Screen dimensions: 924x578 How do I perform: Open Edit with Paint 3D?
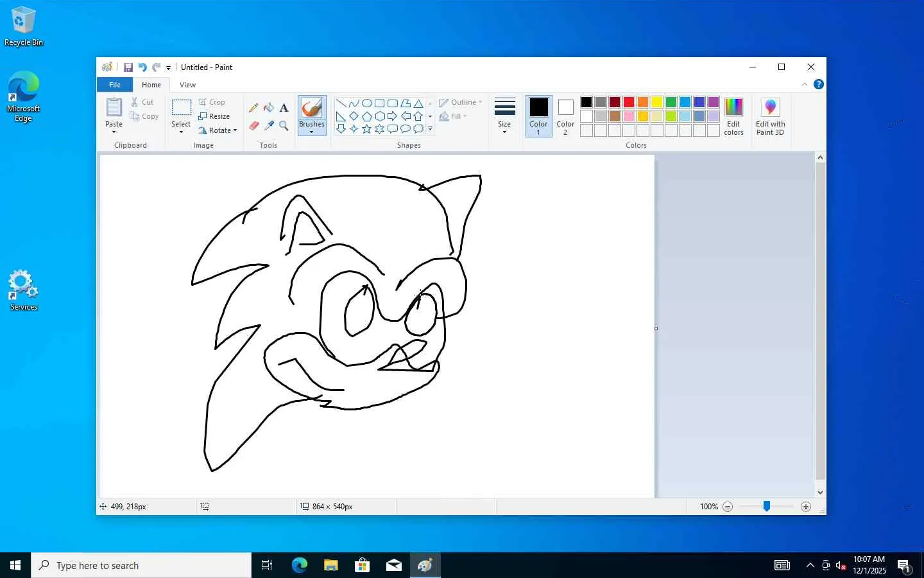770,116
